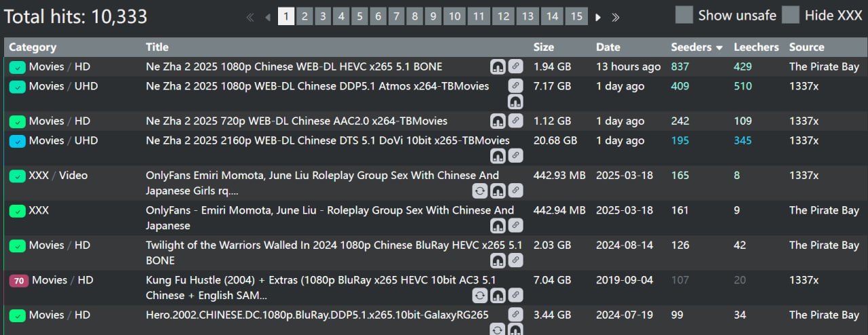The image size is (868, 335).
Task: Click the 837 seeders value
Action: [680, 66]
